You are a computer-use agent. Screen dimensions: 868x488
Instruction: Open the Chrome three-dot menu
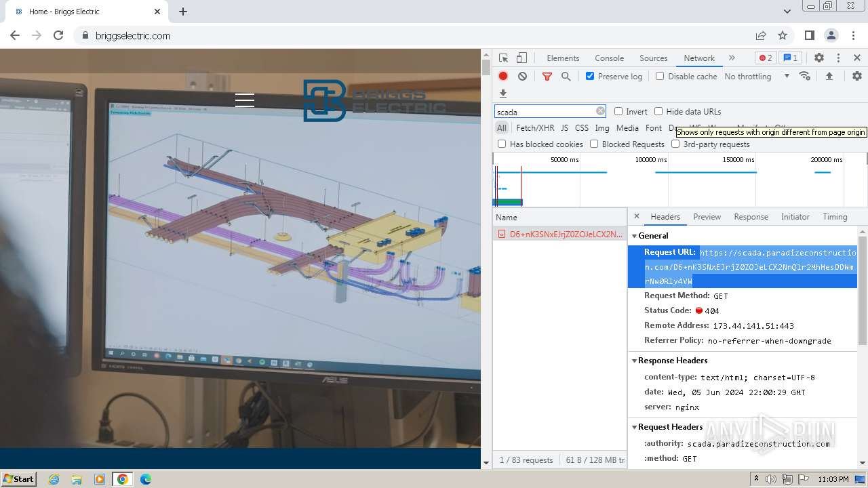pyautogui.click(x=854, y=35)
